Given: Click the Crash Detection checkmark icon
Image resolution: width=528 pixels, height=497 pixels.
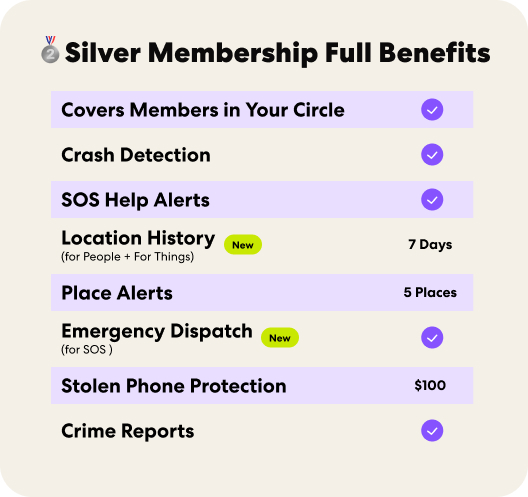Looking at the screenshot, I should coord(432,155).
